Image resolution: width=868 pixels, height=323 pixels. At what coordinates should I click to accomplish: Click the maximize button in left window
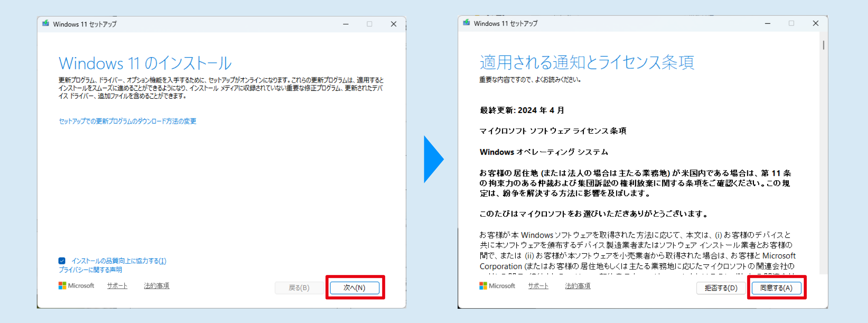click(369, 24)
